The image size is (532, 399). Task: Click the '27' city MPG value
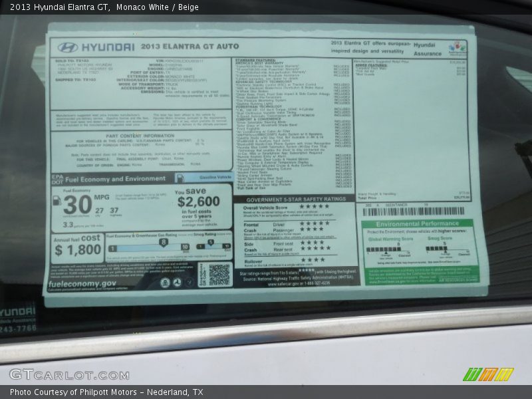click(99, 211)
